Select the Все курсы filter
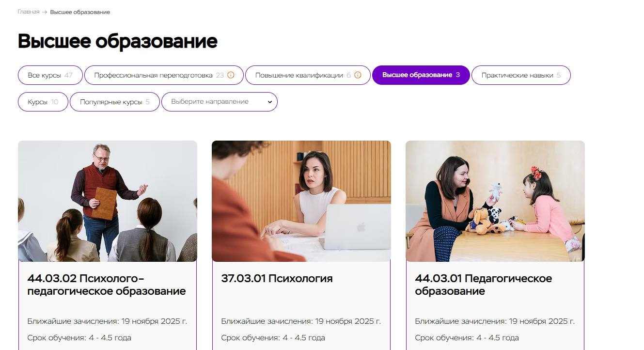 click(50, 75)
